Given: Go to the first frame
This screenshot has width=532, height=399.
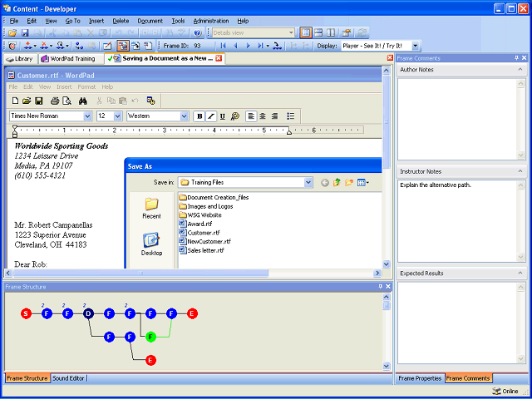Looking at the screenshot, I should click(x=223, y=46).
